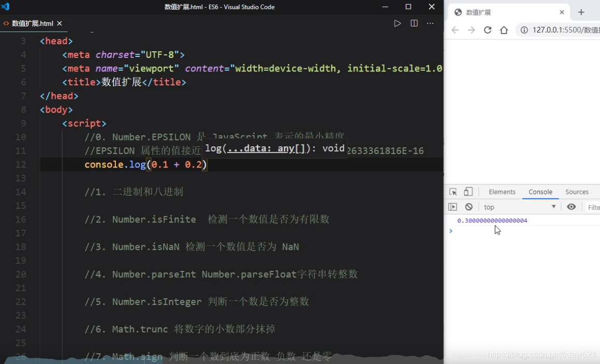
Task: Select the VS Code activity bar logo icon
Action: click(5, 7)
